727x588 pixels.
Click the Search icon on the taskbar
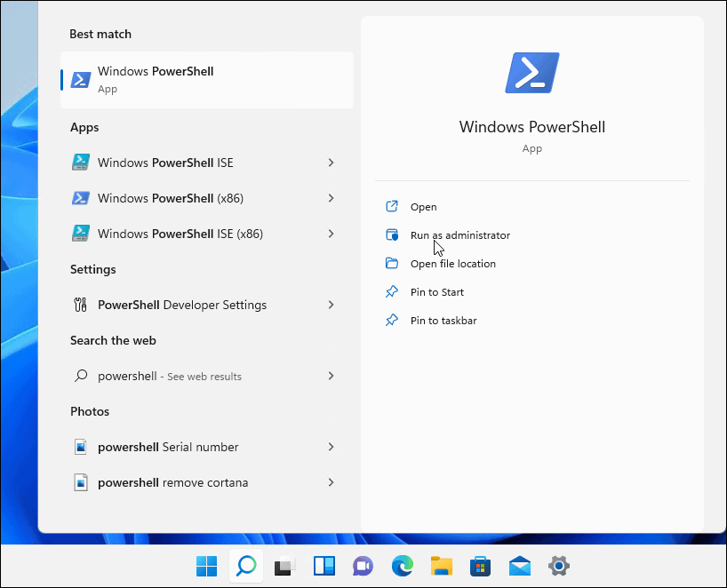[x=245, y=566]
